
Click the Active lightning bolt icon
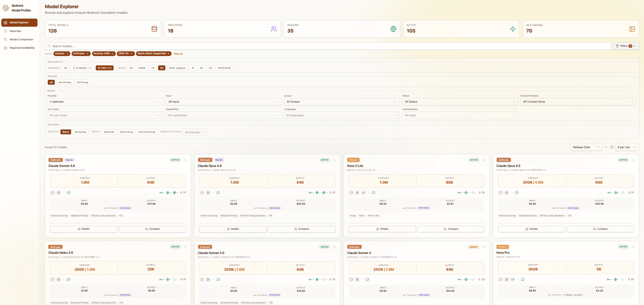[513, 29]
